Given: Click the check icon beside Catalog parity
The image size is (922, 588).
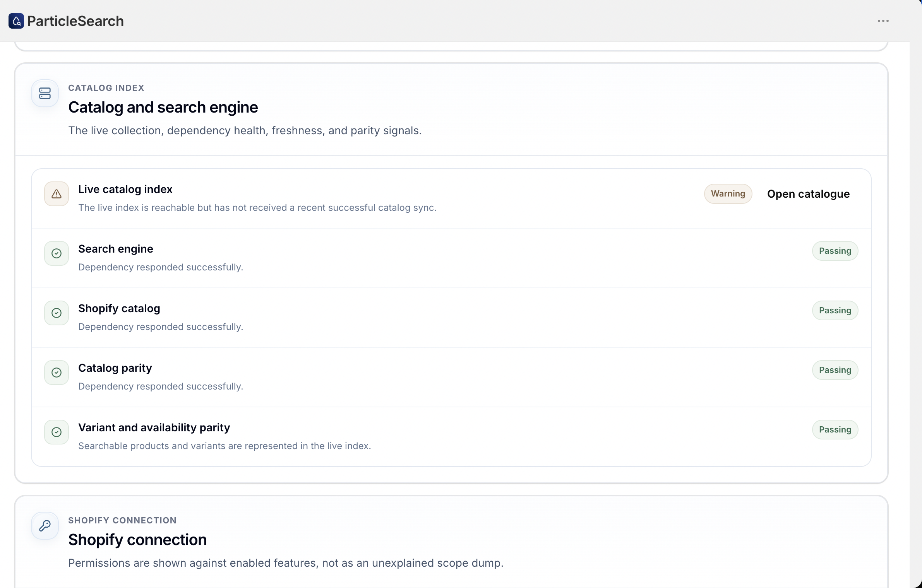Looking at the screenshot, I should click(57, 373).
